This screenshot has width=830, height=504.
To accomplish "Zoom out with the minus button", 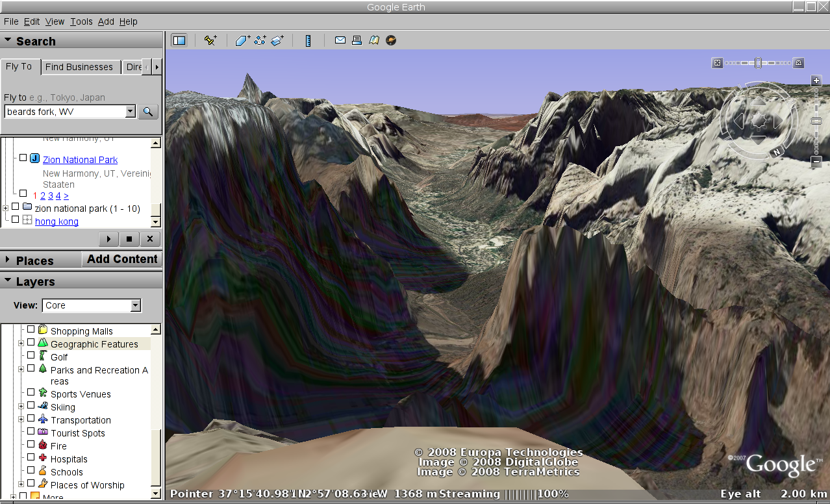I will coord(816,162).
